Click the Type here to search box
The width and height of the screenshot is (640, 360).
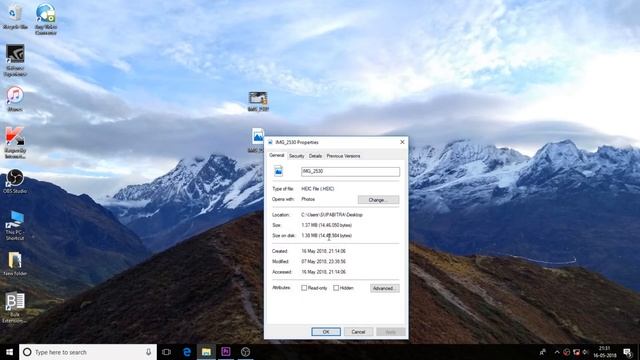(x=87, y=352)
